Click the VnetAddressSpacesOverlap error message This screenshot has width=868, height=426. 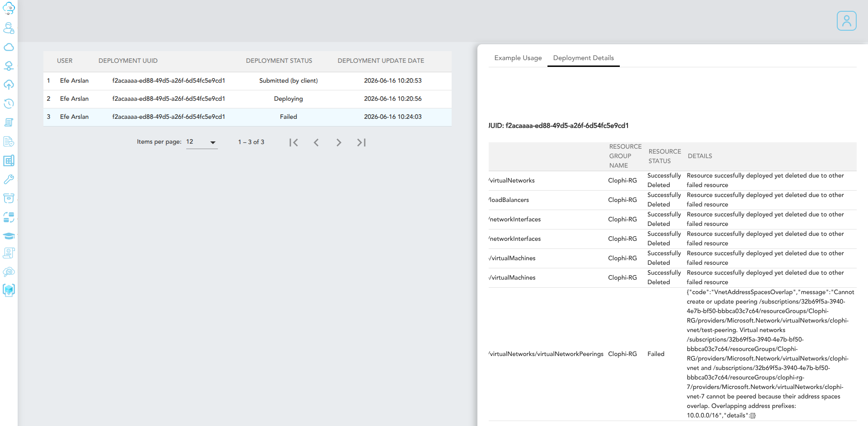point(770,354)
